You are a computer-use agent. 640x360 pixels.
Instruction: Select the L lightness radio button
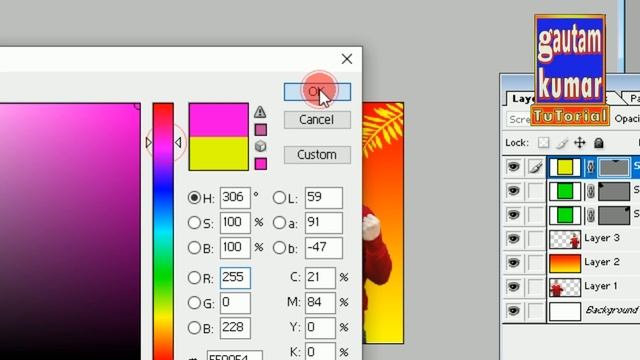click(279, 198)
